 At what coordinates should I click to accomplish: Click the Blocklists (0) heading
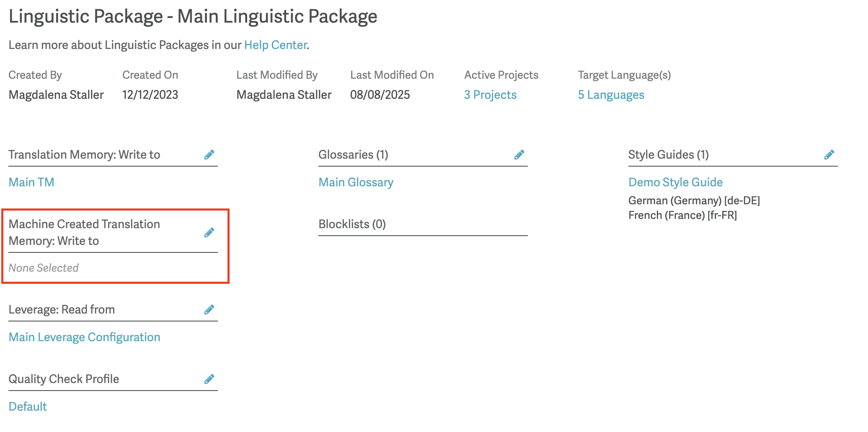click(x=352, y=224)
